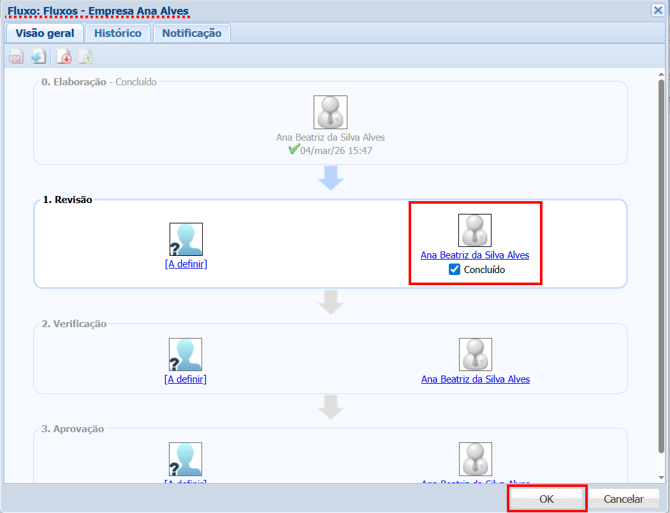Open the Notificação tab
The image size is (670, 513).
192,33
